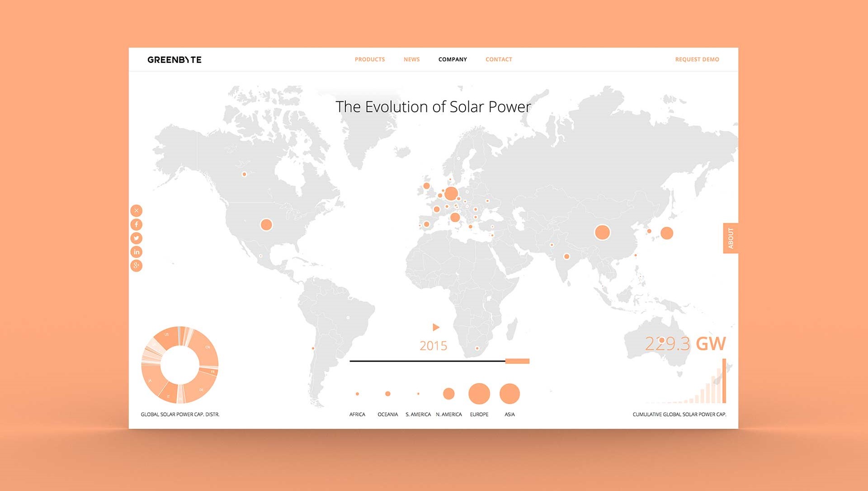Open the Products menu item
Viewport: 868px width, 491px height.
[370, 59]
